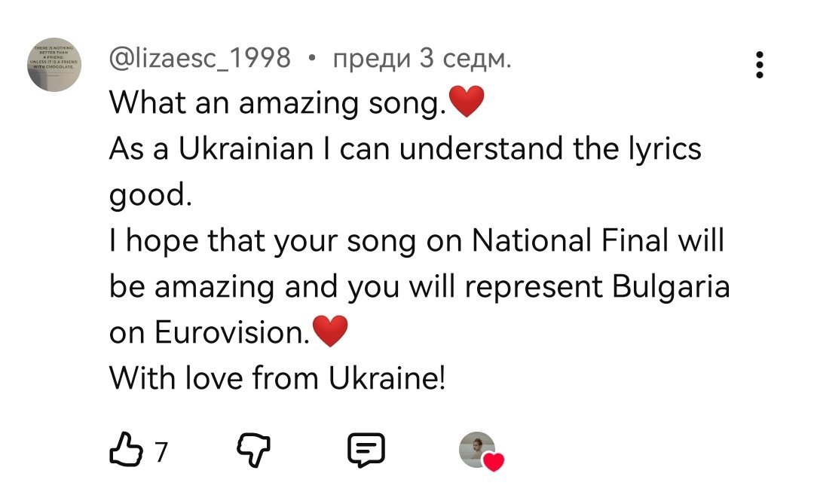Click the small red creator heart badge
The width and height of the screenshot is (814, 504).
point(493,461)
